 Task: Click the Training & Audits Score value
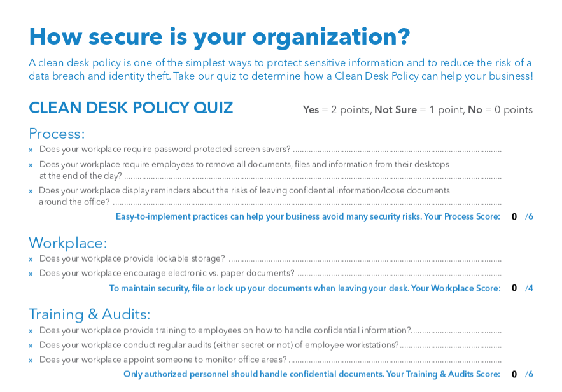514,375
